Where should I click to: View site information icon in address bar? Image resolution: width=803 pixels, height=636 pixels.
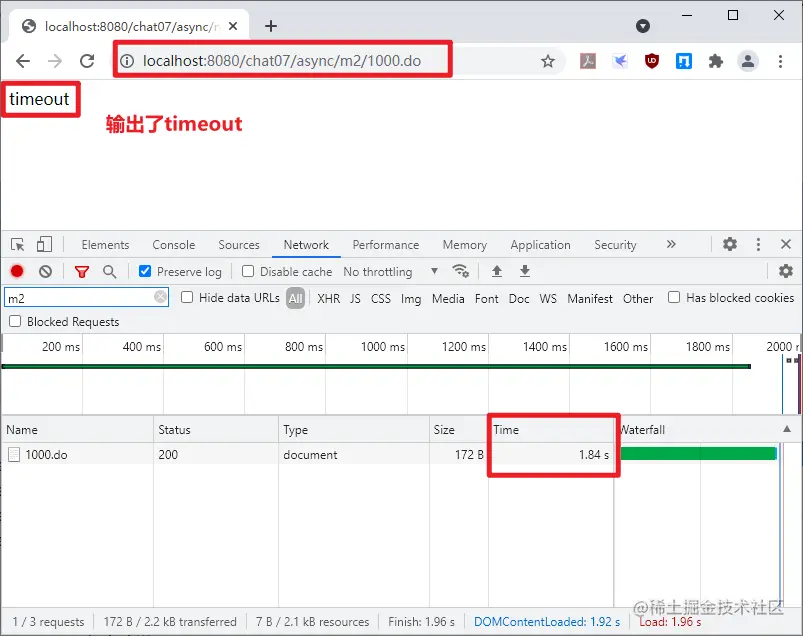[127, 61]
